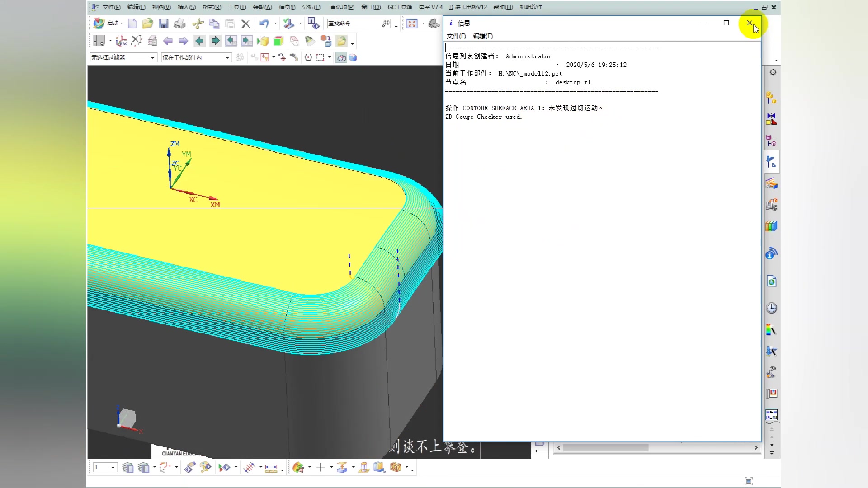Click the Undo arrow icon

click(264, 23)
